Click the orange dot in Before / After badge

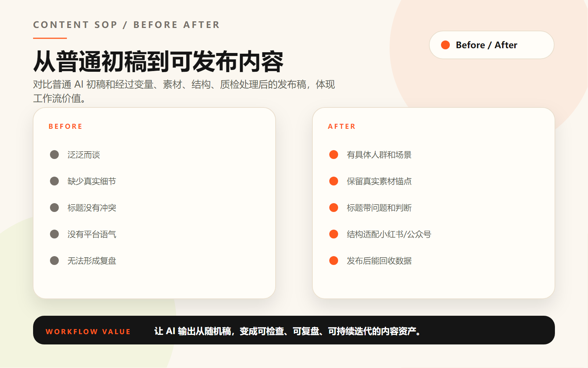click(445, 45)
